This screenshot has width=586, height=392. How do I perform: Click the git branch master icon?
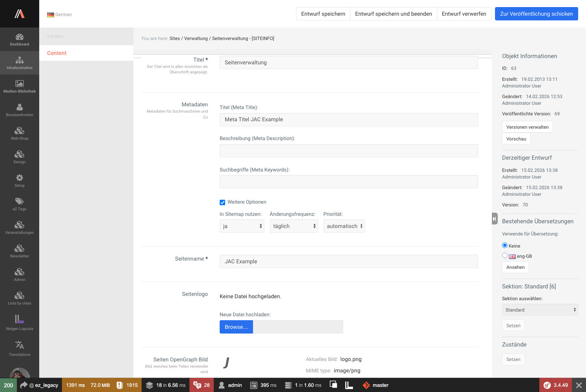366,385
